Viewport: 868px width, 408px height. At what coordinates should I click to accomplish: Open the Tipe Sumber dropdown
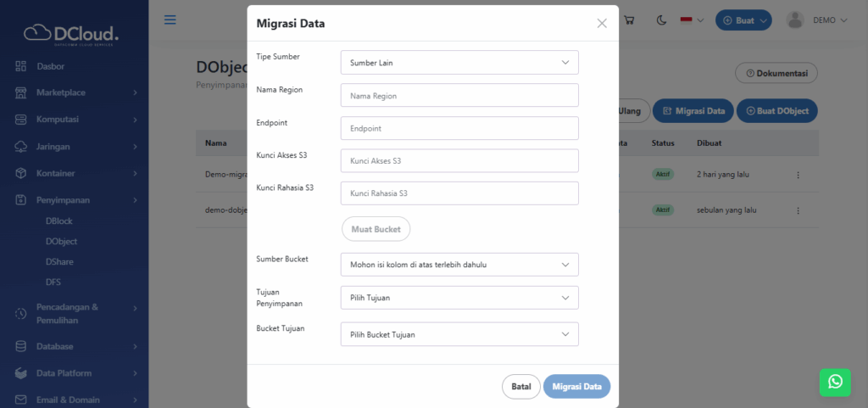click(x=459, y=63)
